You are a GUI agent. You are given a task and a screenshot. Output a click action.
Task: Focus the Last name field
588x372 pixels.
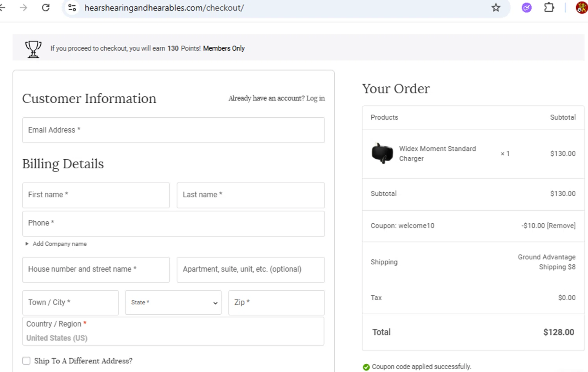(x=250, y=195)
